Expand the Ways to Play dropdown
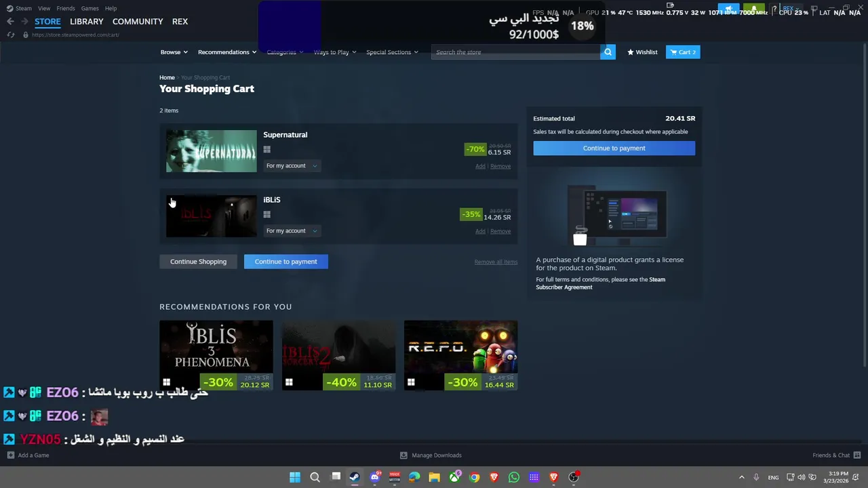868x488 pixels. pos(334,52)
